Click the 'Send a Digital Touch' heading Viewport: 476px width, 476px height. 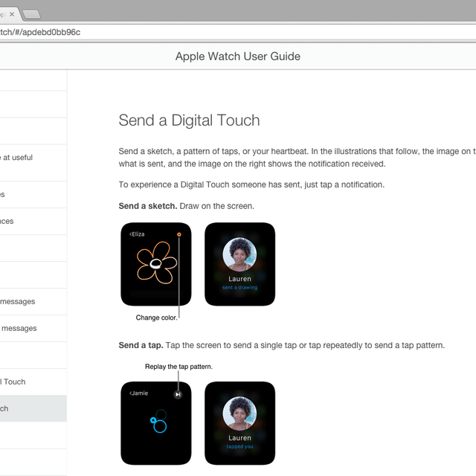189,120
